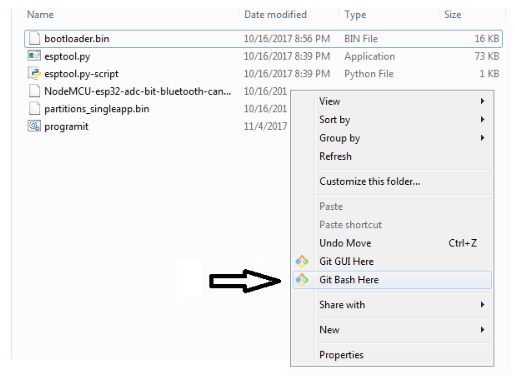Screen dimensions: 515x377
Task: Expand the arrow next to Group by
Action: 482,138
